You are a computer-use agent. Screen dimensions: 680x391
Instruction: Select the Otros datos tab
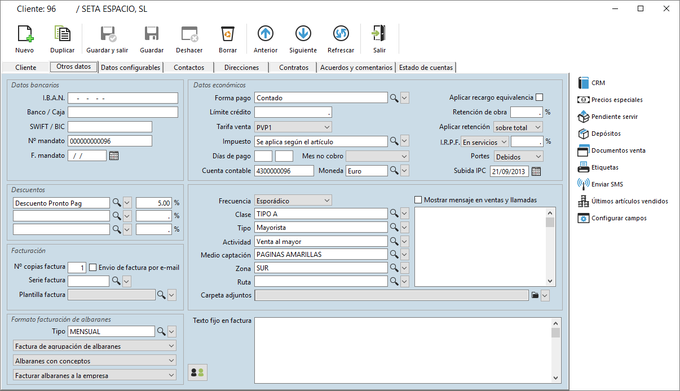point(74,67)
